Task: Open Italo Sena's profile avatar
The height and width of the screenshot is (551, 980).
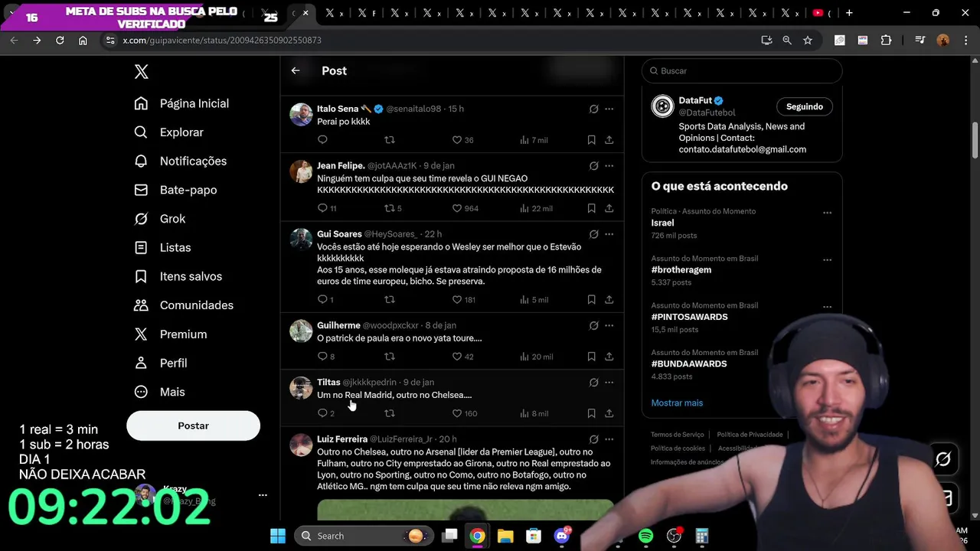Action: pyautogui.click(x=301, y=115)
